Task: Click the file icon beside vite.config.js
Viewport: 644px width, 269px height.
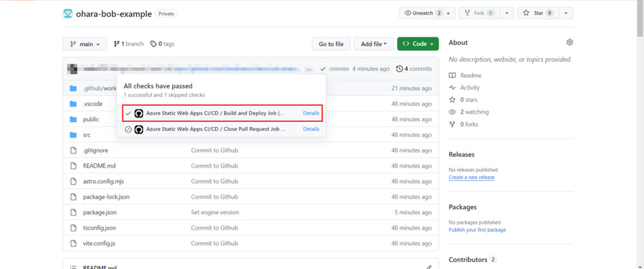Action: pyautogui.click(x=73, y=243)
